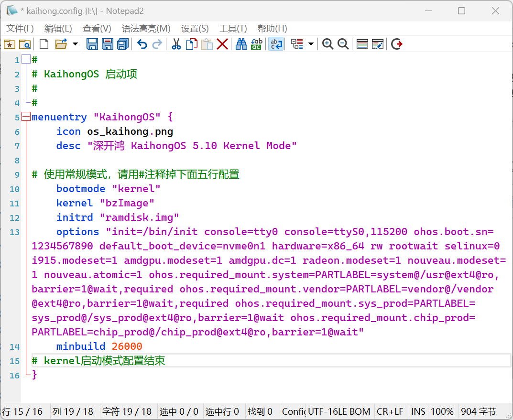The height and width of the screenshot is (420, 513).
Task: Minimize the Notepad2 window
Action: pos(428,11)
